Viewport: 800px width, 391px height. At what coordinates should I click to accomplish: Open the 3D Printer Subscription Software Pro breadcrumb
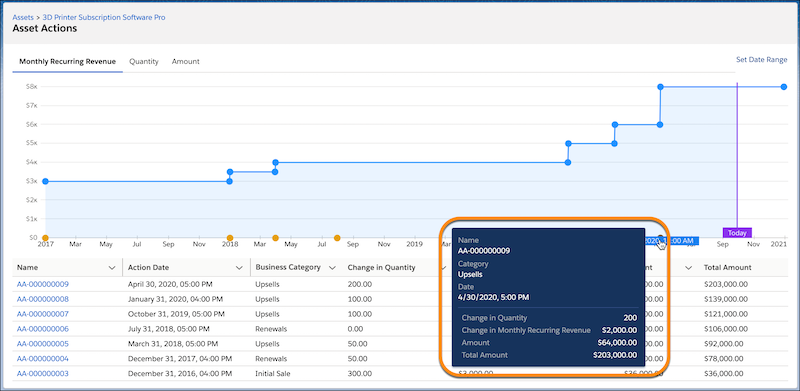click(104, 17)
